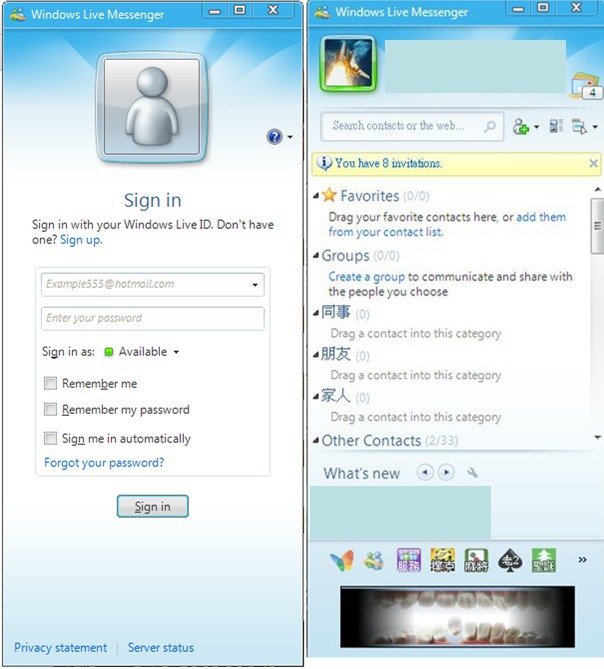This screenshot has height=669, width=604.
Task: Open the Privacy statement link
Action: [61, 648]
